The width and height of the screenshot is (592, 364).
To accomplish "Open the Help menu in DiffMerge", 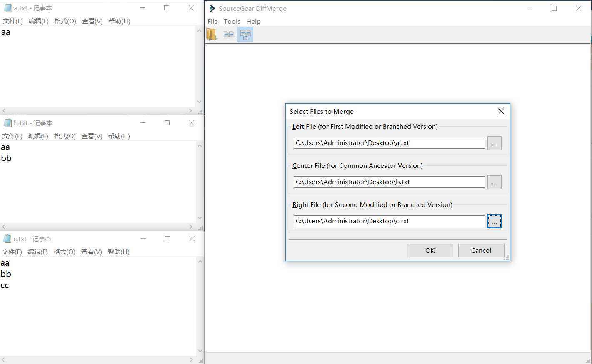I will click(253, 21).
